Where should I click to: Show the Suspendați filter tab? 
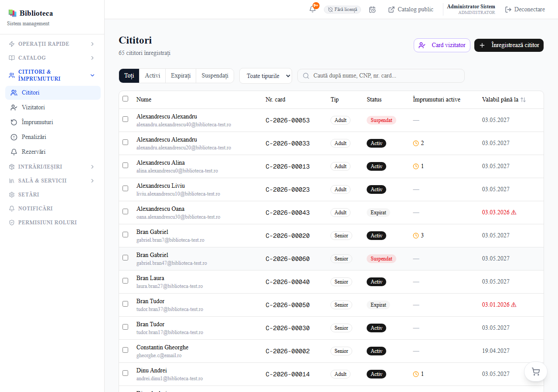215,76
